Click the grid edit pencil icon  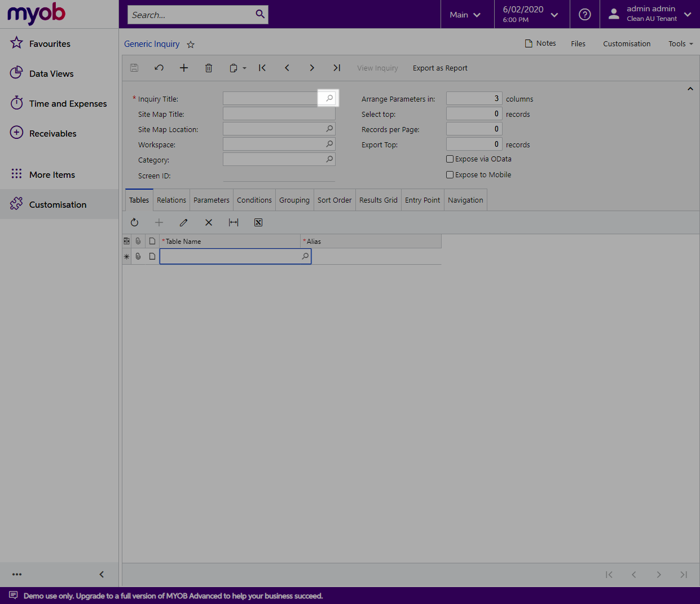[x=184, y=222]
